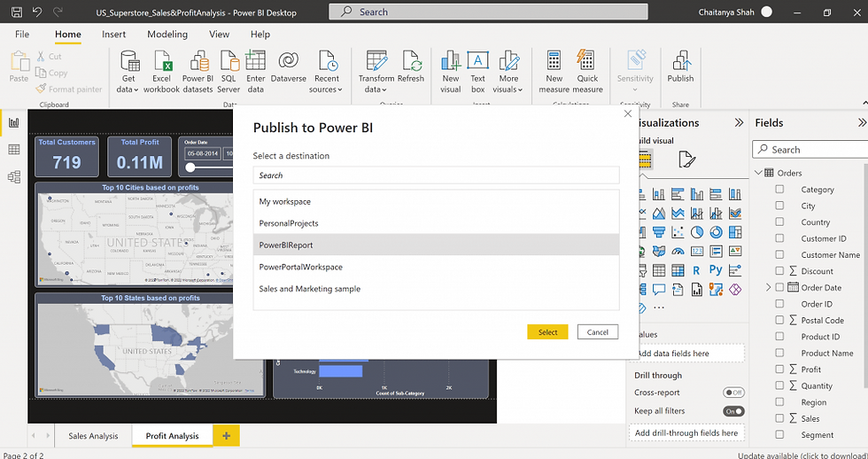
Task: Click Excel workbook in the ribbon
Action: pyautogui.click(x=161, y=72)
